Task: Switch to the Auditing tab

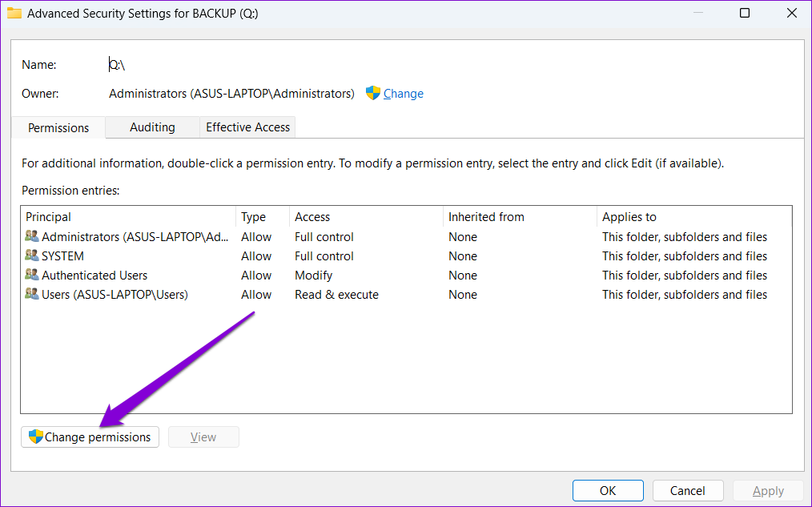Action: click(152, 127)
